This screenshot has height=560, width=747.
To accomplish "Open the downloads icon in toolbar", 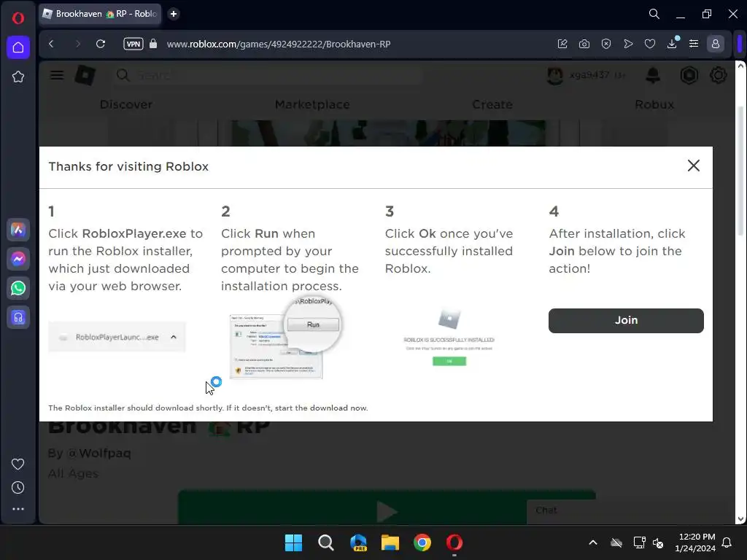I will point(672,44).
